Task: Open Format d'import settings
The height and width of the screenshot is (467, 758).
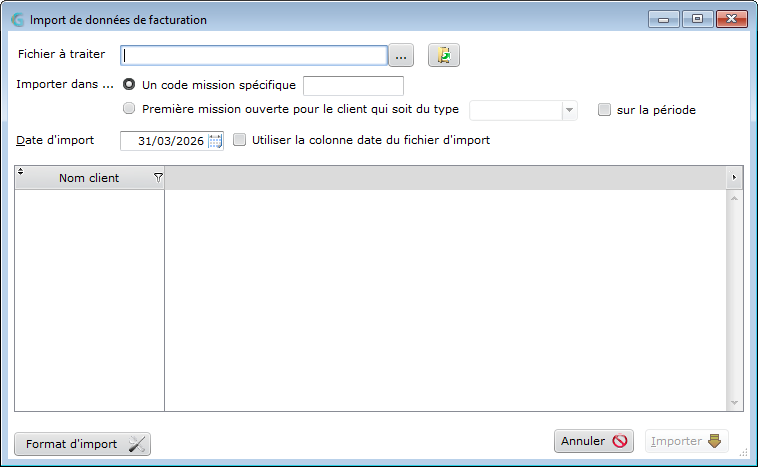Action: click(83, 444)
